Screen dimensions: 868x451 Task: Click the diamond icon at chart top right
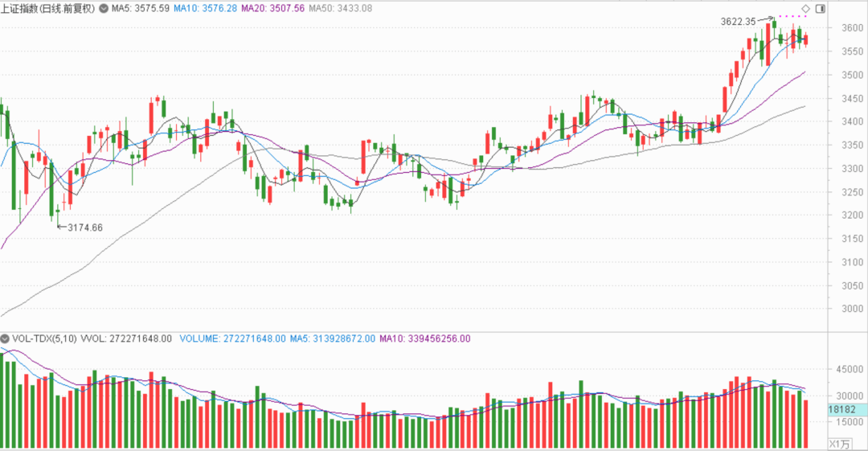pos(806,8)
